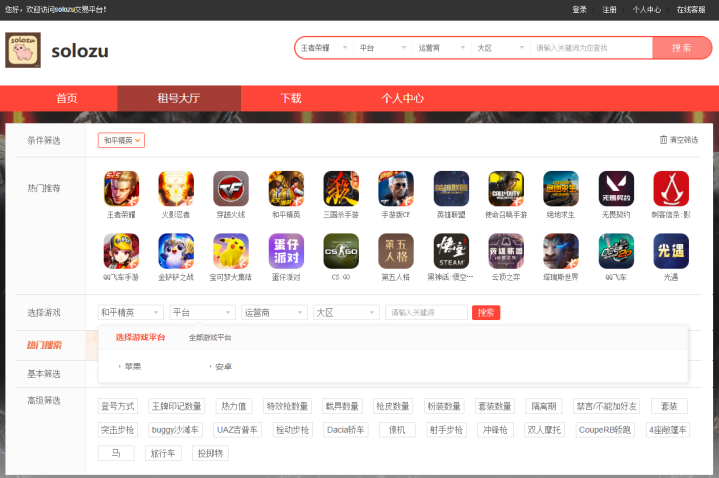Open the 选择游戏 row 运营商 dropdown
This screenshot has height=478, width=719.
[274, 312]
